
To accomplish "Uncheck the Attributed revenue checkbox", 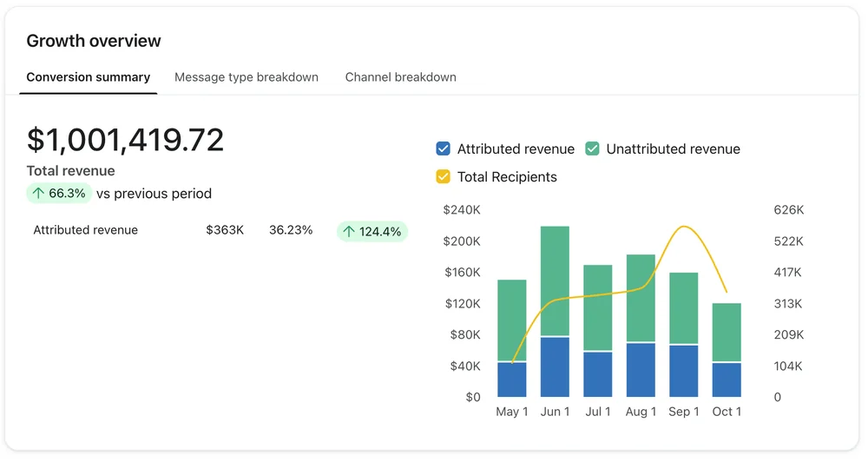I will pyautogui.click(x=443, y=148).
